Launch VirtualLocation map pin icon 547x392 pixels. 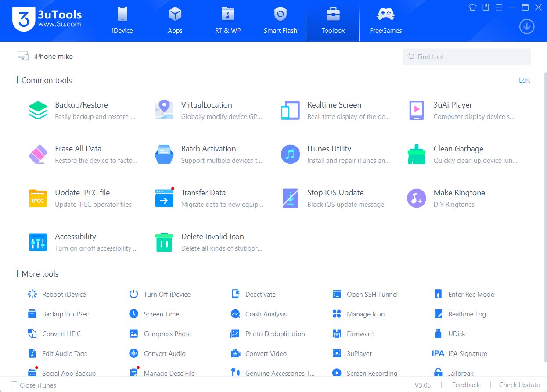164,110
